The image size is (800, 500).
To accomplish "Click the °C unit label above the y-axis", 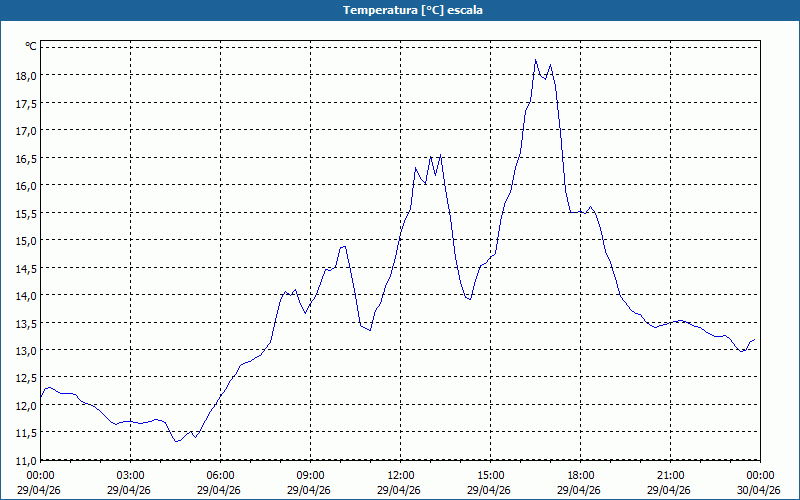I will click(31, 47).
